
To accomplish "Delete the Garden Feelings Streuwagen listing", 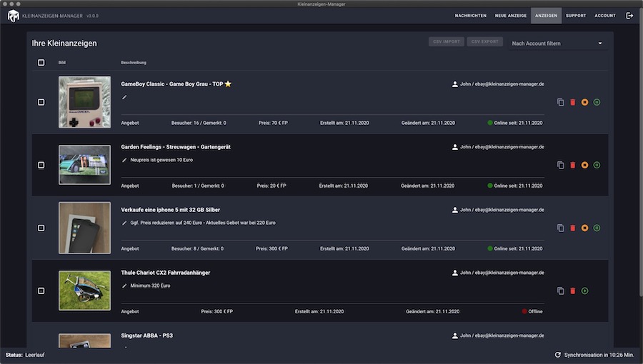I will 572,165.
